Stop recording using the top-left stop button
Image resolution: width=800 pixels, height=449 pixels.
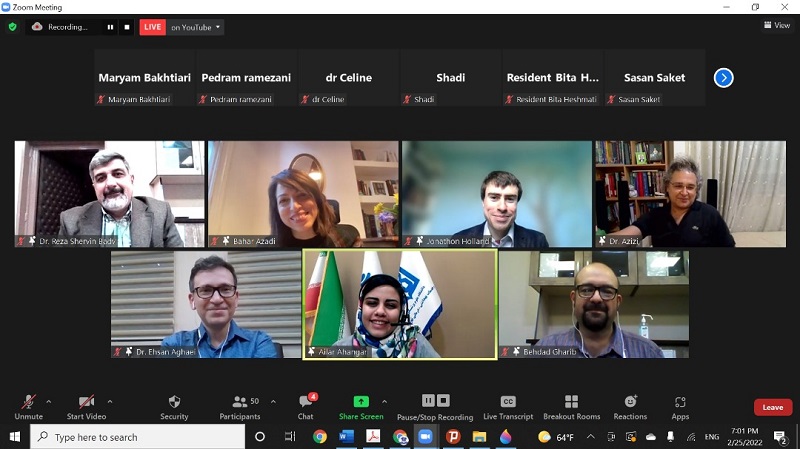tap(127, 27)
